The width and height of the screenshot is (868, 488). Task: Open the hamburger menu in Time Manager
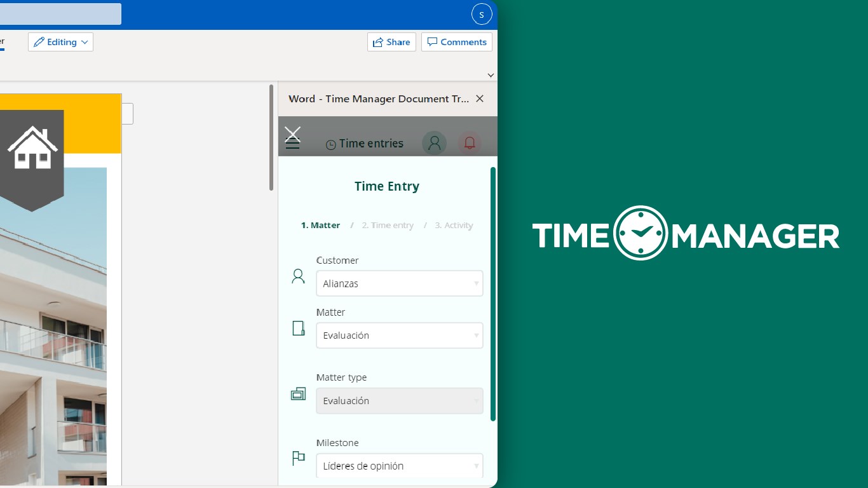(292, 145)
